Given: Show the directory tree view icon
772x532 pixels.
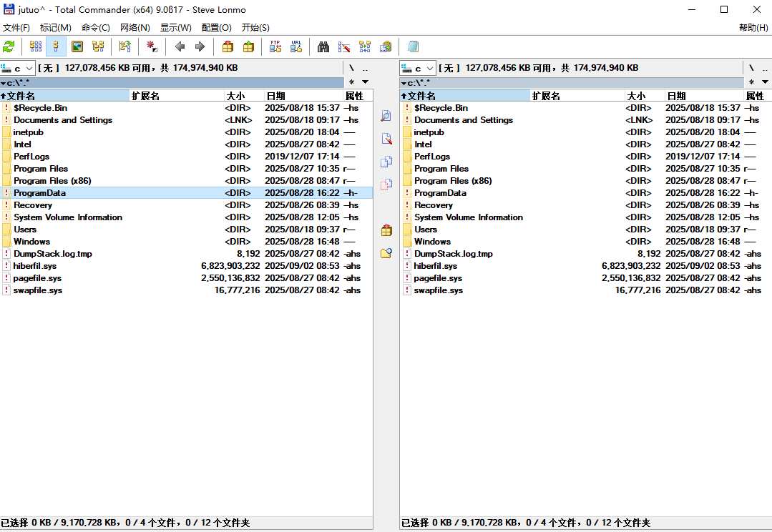Looking at the screenshot, I should click(x=98, y=46).
